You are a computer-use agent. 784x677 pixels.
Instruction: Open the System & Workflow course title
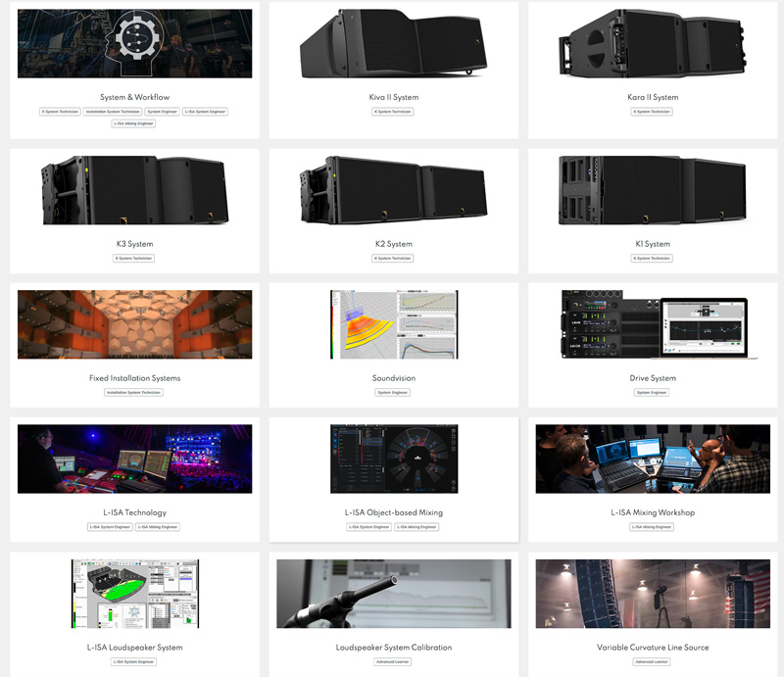click(134, 97)
